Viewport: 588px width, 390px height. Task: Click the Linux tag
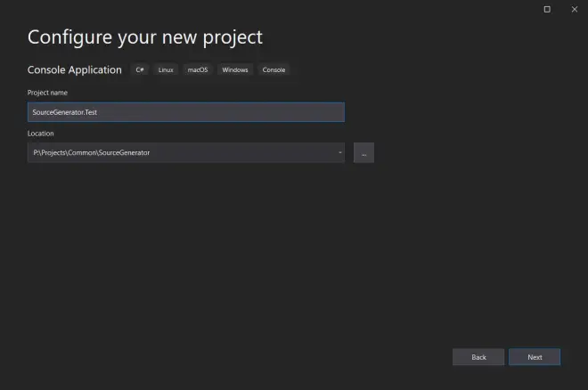pyautogui.click(x=166, y=69)
